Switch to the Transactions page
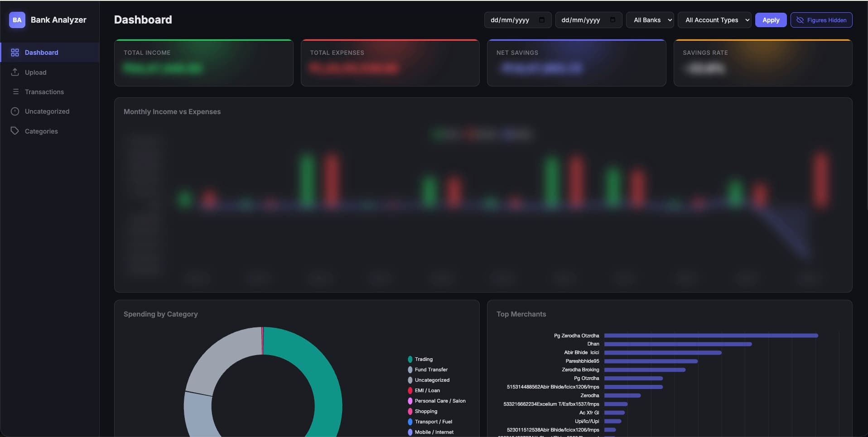This screenshot has height=437, width=868. [44, 92]
